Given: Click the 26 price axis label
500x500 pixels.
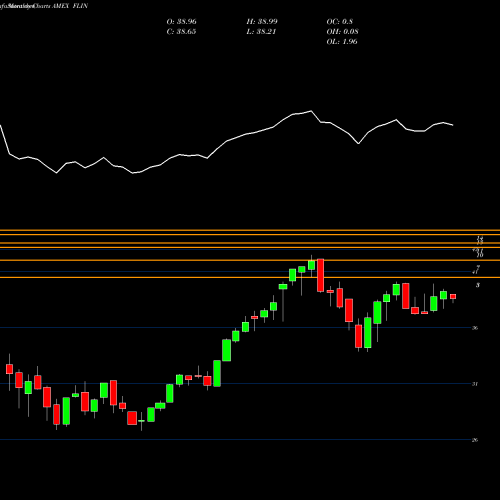Looking at the screenshot, I should [x=475, y=440].
